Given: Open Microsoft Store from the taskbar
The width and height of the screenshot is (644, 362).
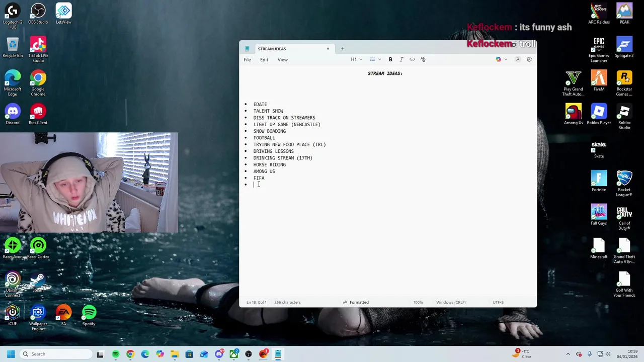Looking at the screenshot, I should [x=189, y=354].
